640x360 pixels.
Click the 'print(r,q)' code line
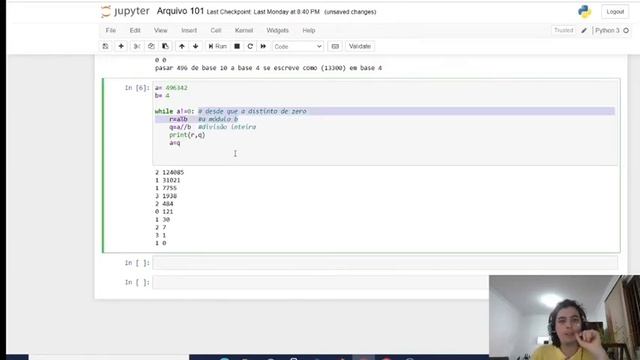187,135
